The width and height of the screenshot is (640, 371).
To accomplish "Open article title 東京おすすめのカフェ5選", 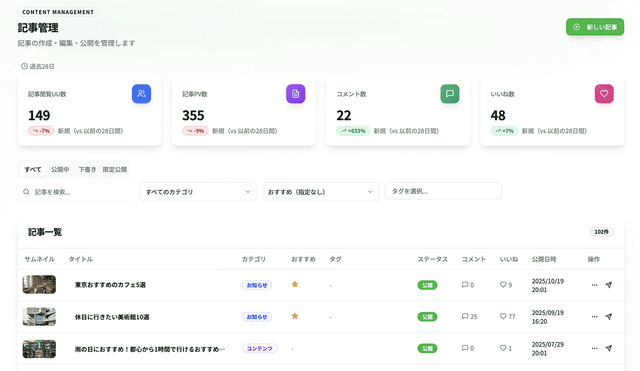I will [110, 285].
